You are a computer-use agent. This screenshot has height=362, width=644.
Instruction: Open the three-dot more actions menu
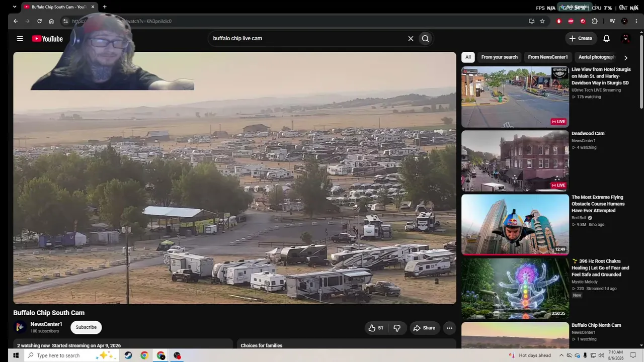[x=449, y=328]
